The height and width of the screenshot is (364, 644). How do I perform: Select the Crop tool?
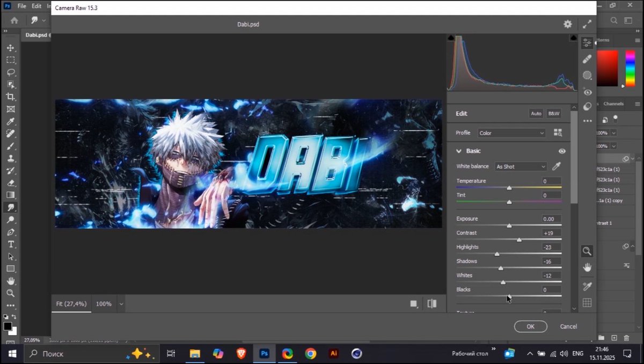(x=11, y=97)
